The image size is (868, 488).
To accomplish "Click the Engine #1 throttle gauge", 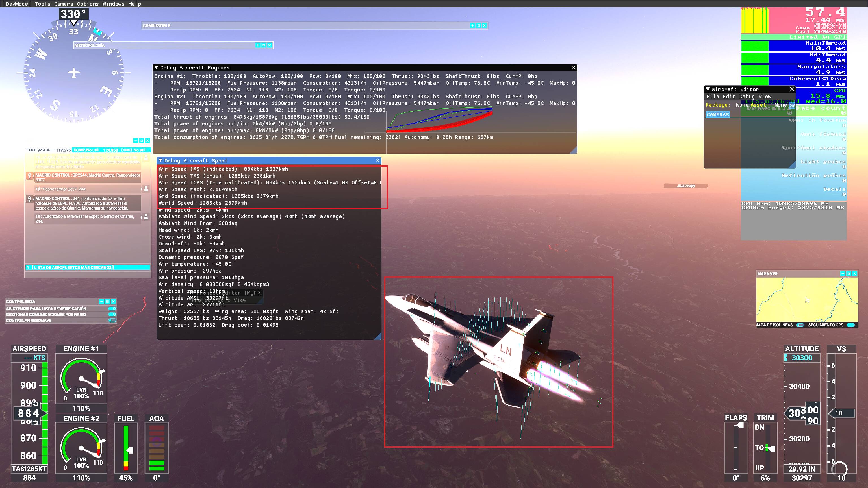I will coord(81,378).
